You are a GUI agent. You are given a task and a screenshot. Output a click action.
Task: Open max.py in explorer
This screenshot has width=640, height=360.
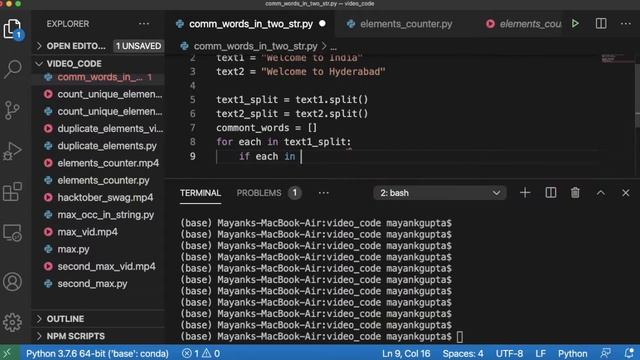coord(98,249)
